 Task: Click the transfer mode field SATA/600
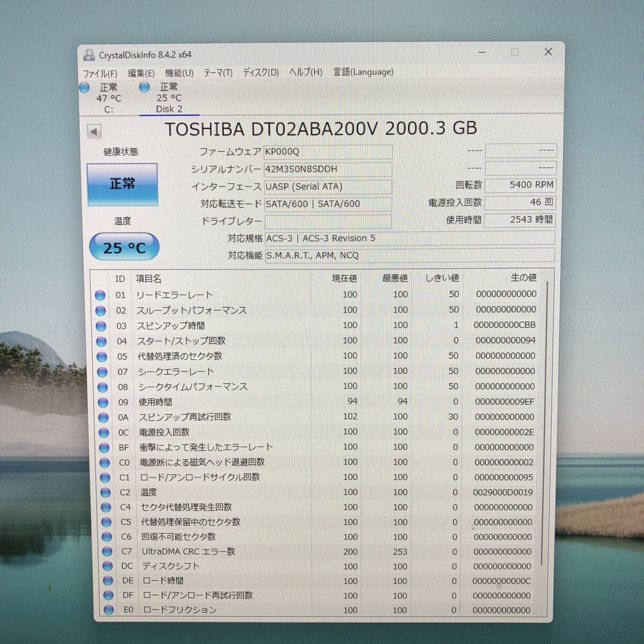click(x=328, y=204)
